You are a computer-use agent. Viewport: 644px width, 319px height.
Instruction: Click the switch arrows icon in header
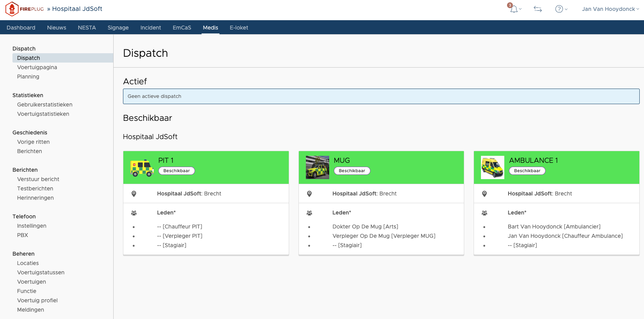538,9
